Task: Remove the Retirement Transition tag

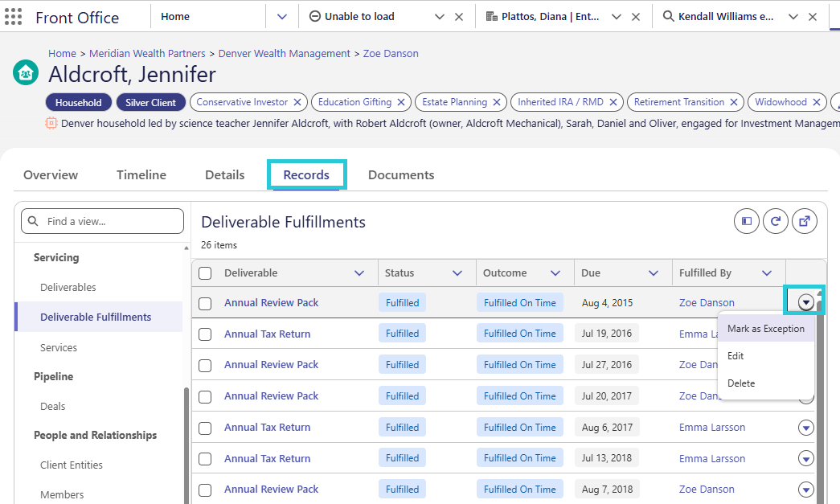Action: pos(734,102)
